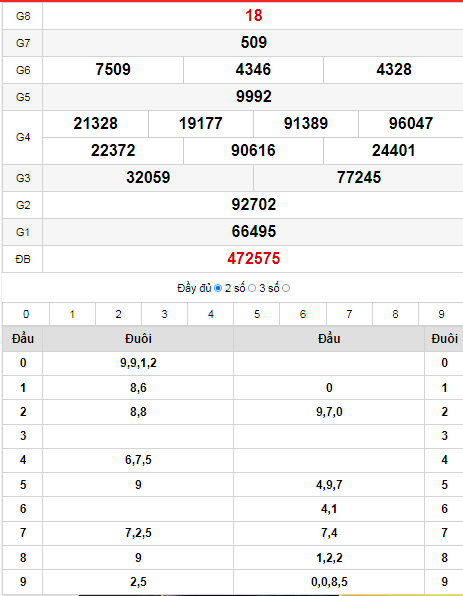Choose digit 8 in the number filter row
The height and width of the screenshot is (596, 463).
point(395,314)
